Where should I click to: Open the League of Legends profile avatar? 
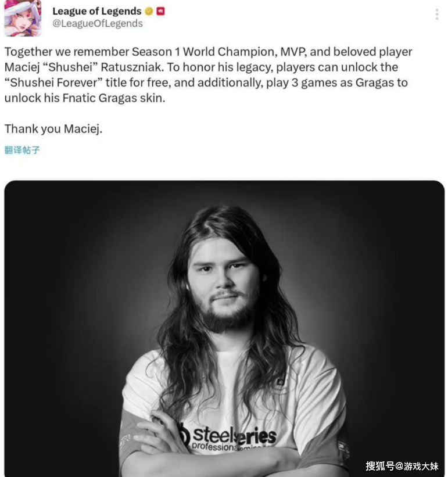click(x=23, y=17)
